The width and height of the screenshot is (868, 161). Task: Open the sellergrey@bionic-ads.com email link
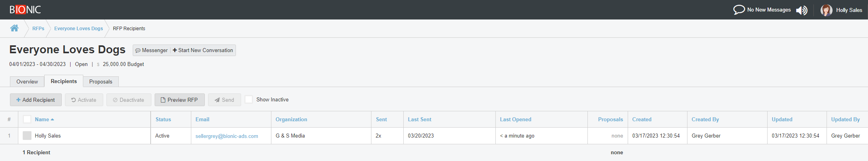click(x=227, y=136)
